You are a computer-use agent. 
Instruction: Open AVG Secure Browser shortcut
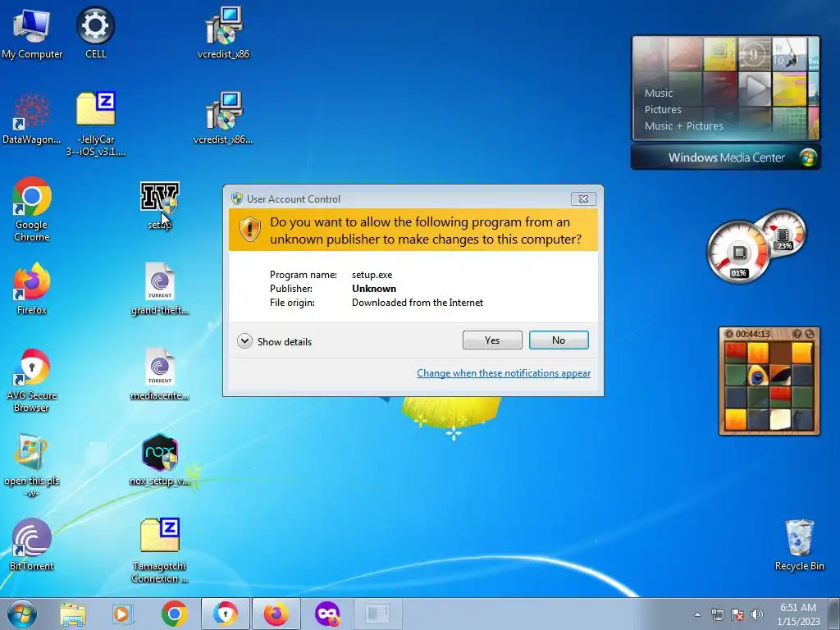tap(32, 381)
